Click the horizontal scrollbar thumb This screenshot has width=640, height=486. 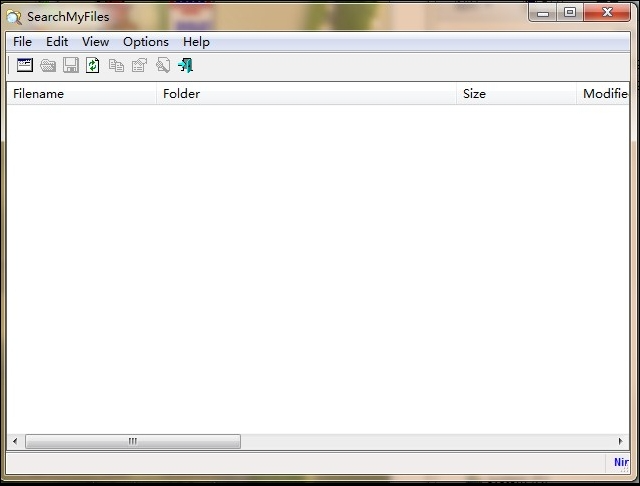[133, 441]
